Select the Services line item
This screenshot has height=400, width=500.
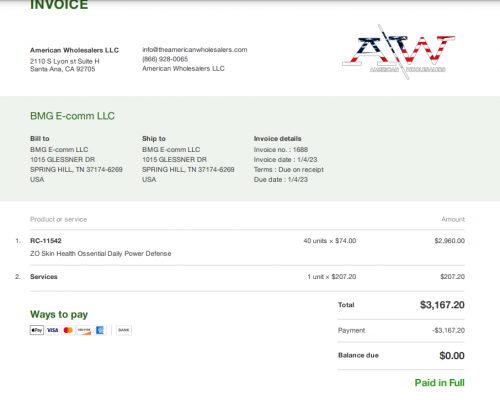tap(44, 277)
